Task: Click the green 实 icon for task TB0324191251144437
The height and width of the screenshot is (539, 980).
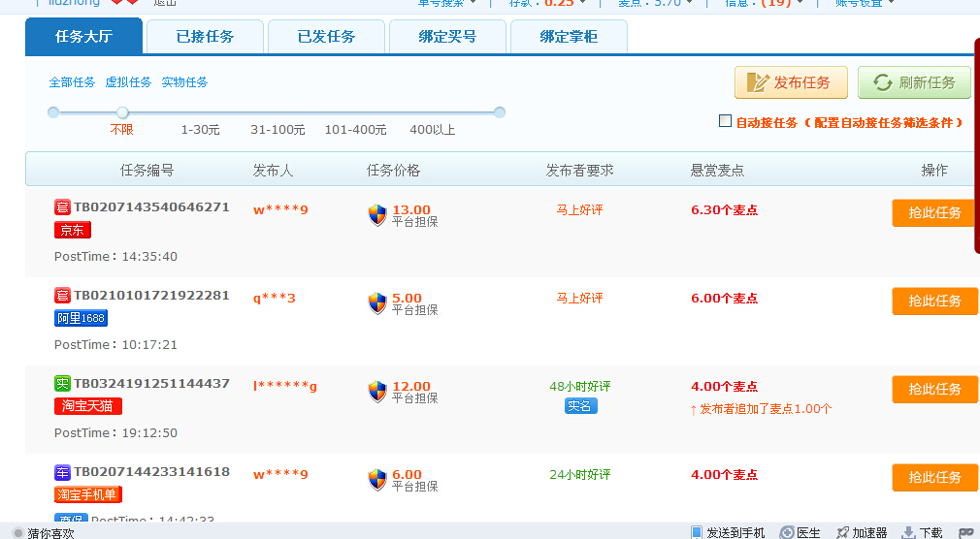Action: [x=62, y=383]
